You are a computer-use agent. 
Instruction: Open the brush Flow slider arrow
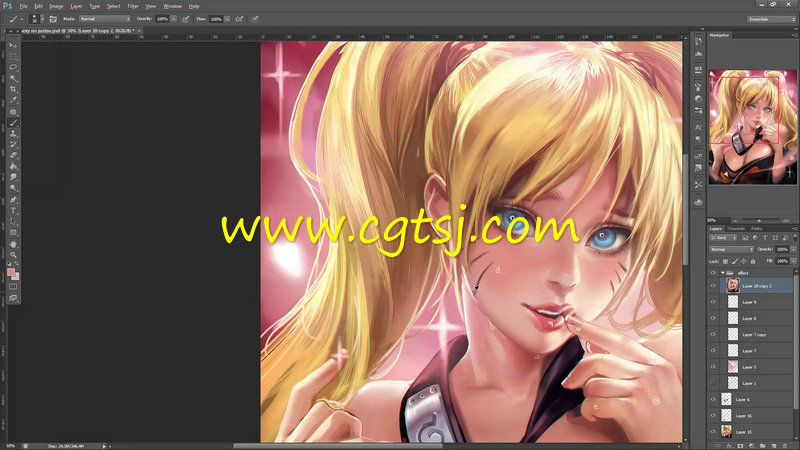tap(227, 19)
